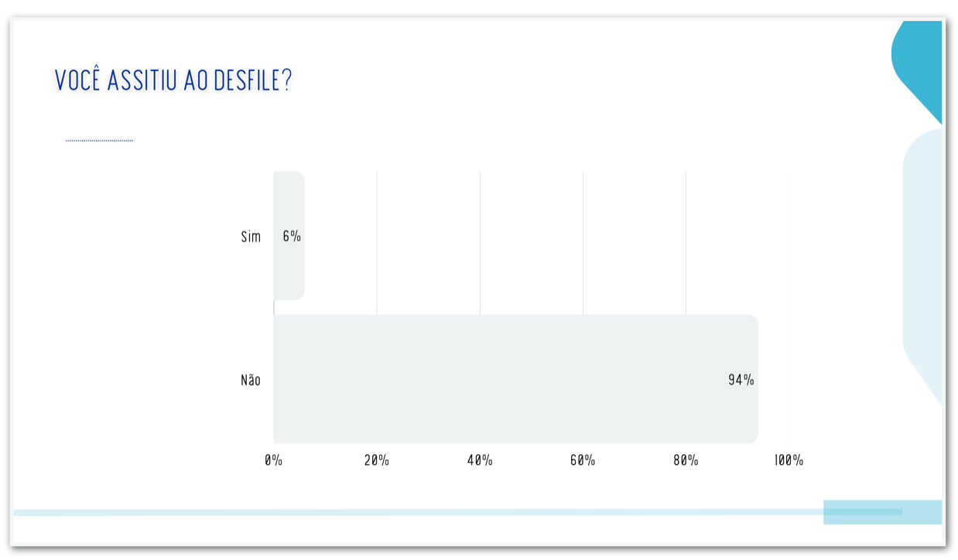Select the dotted line under the title
The height and width of the screenshot is (560, 958).
(100, 141)
